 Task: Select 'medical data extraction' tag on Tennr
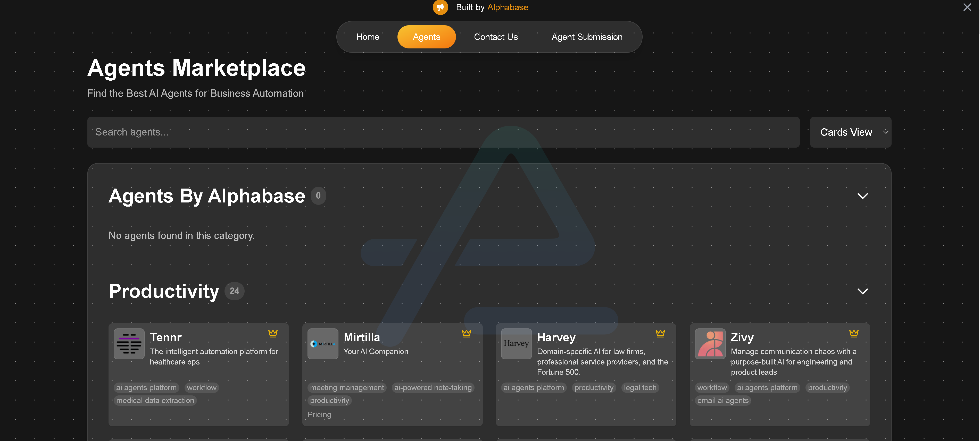[155, 400]
